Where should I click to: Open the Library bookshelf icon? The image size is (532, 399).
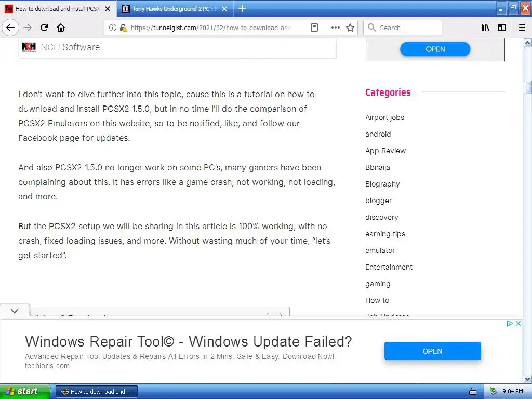pyautogui.click(x=485, y=28)
